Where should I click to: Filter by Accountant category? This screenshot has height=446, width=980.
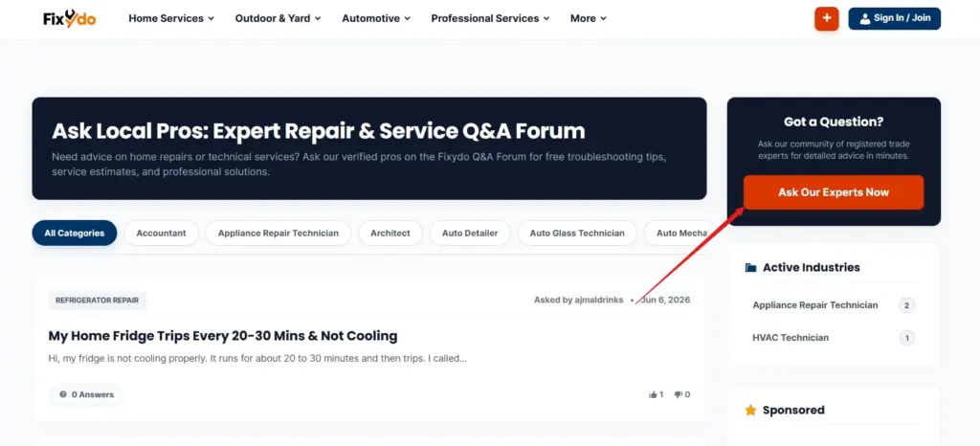(161, 233)
